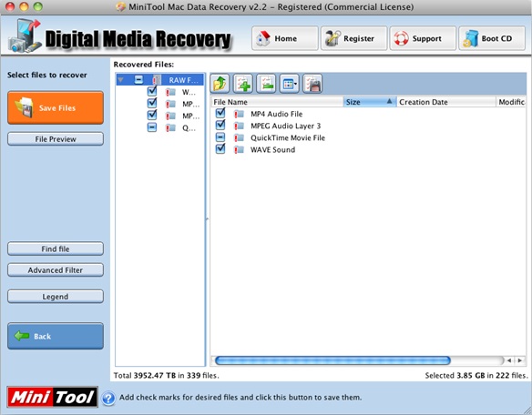The image size is (532, 415).
Task: Click the yellow minimize window button
Action: (x=24, y=6)
